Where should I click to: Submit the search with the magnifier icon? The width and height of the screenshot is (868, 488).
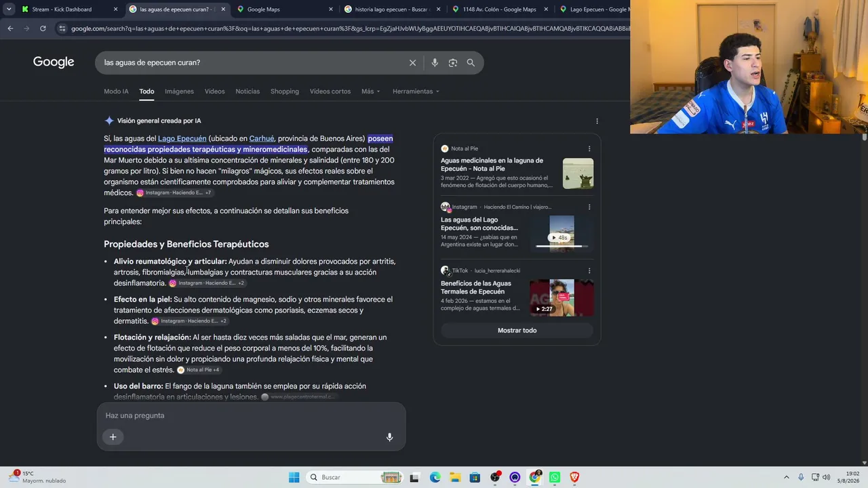pos(471,62)
